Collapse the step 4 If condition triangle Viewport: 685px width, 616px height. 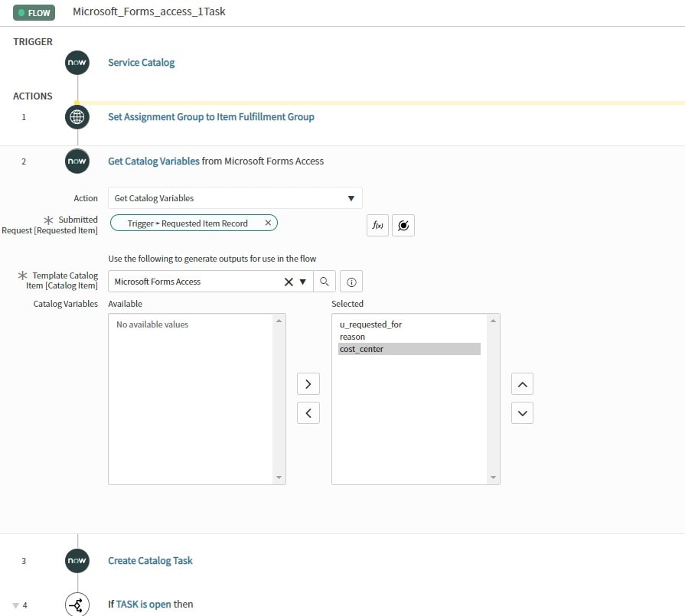click(x=16, y=605)
